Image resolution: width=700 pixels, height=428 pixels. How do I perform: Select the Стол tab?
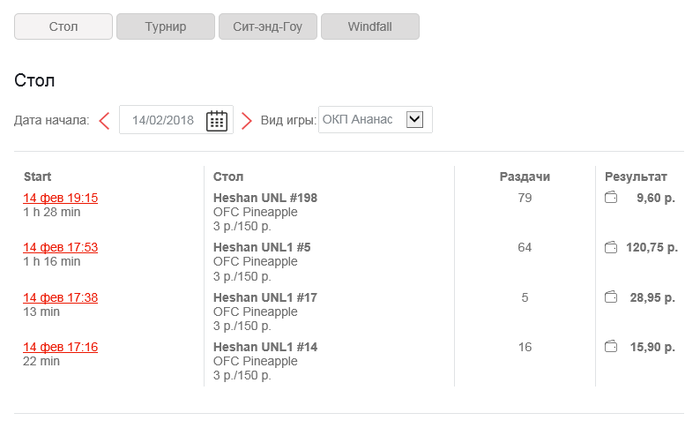coord(63,26)
